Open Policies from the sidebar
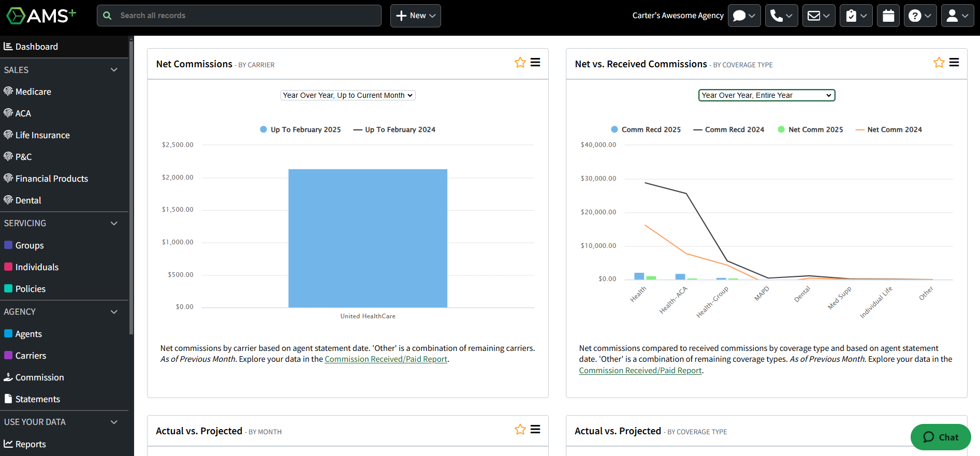This screenshot has width=980, height=456. click(30, 289)
